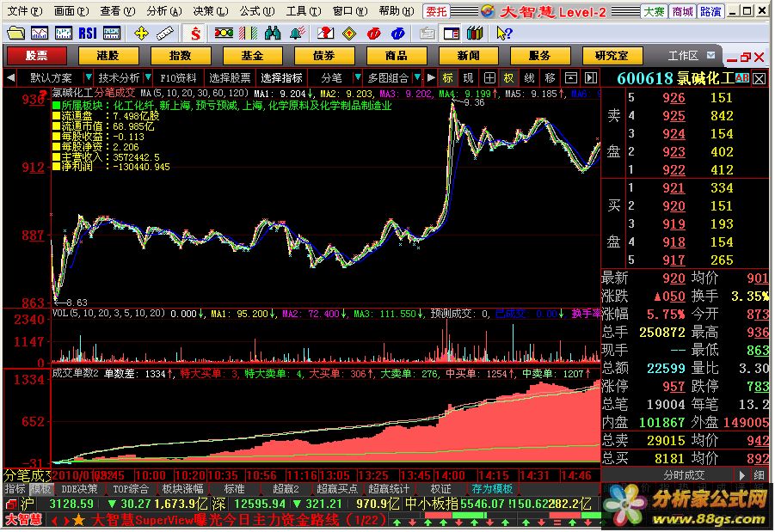Open the 公式(U) menu

(257, 11)
